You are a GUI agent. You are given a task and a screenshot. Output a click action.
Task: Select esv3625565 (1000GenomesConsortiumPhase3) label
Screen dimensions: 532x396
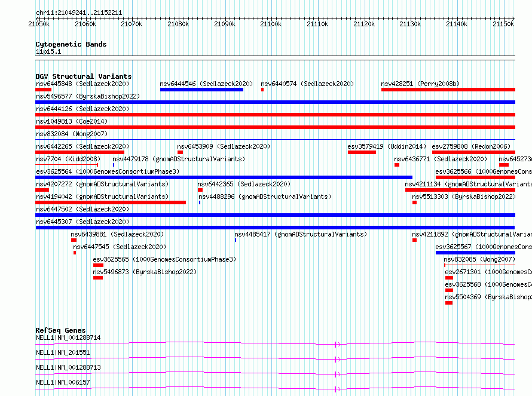click(x=164, y=259)
